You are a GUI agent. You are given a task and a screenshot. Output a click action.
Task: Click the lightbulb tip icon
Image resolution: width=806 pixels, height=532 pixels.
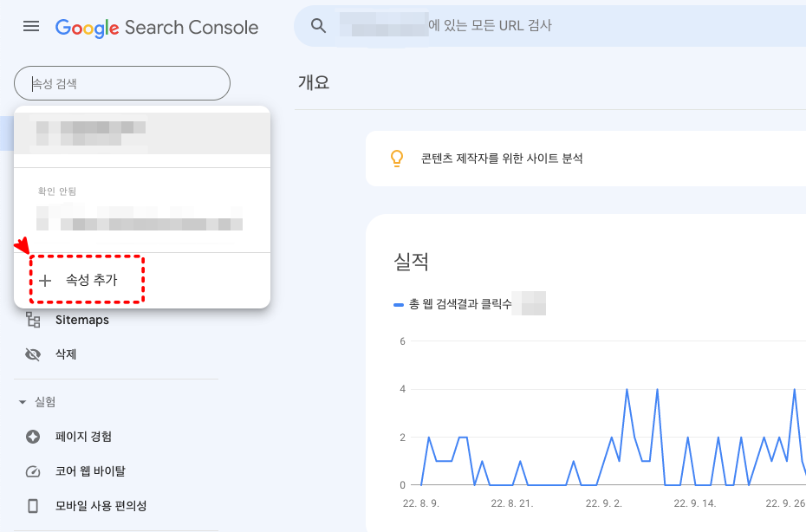398,159
